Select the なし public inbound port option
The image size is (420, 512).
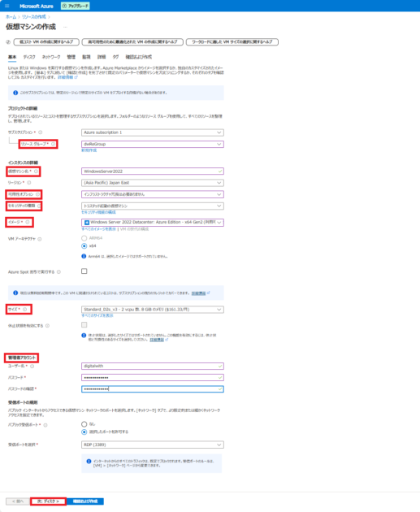(x=84, y=424)
